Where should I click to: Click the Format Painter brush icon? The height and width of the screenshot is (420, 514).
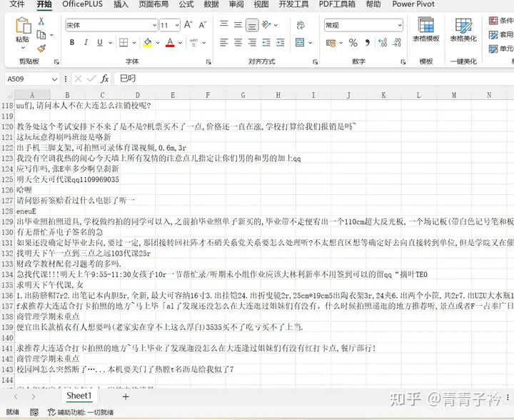click(41, 49)
